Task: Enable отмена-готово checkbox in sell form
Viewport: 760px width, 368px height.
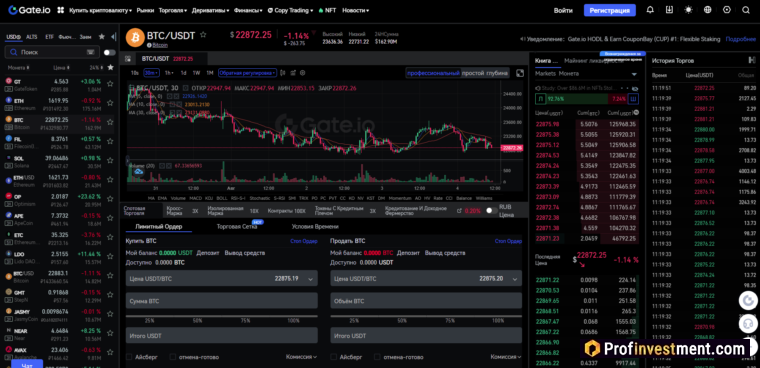Action: 377,357
